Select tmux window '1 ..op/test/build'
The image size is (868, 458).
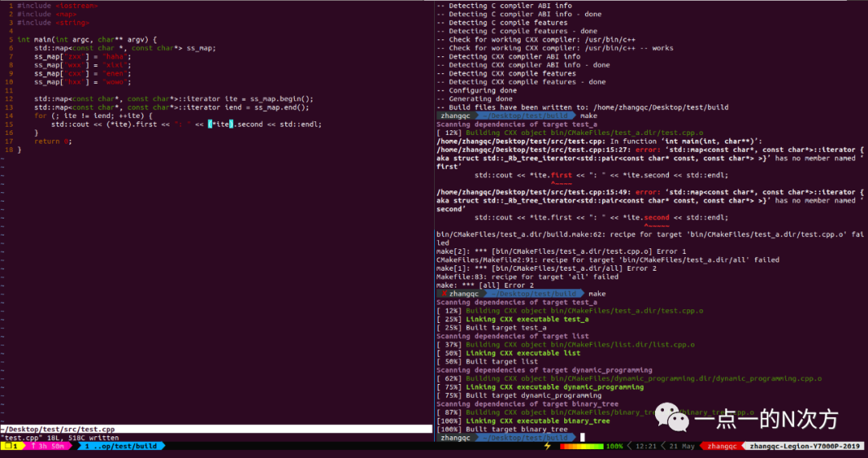click(121, 446)
